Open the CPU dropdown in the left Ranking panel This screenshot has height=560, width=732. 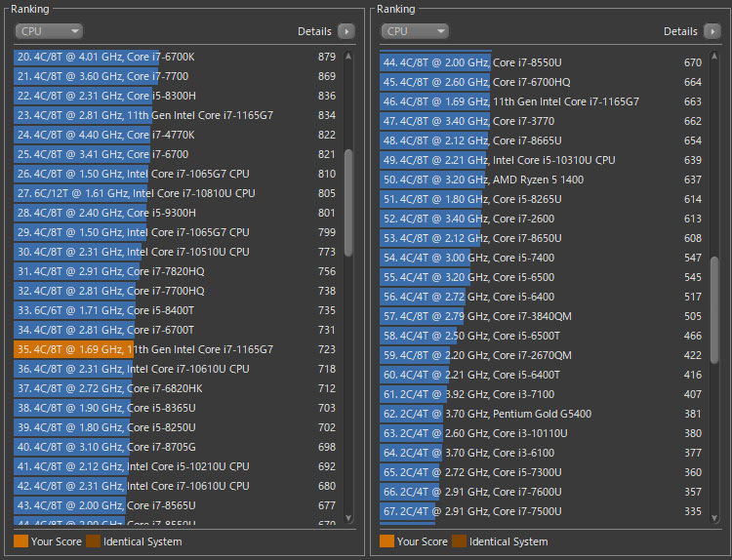48,31
